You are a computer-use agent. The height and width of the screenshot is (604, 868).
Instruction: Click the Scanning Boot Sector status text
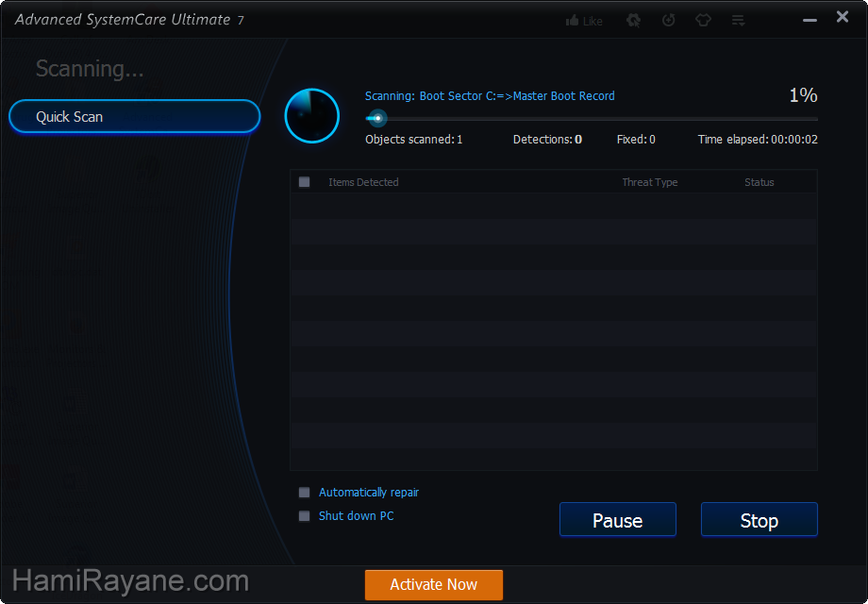point(490,95)
